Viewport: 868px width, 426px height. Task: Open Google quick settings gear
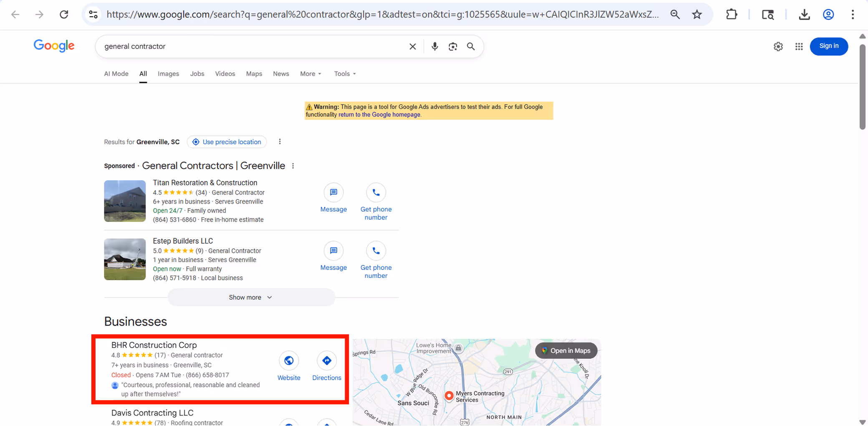778,46
